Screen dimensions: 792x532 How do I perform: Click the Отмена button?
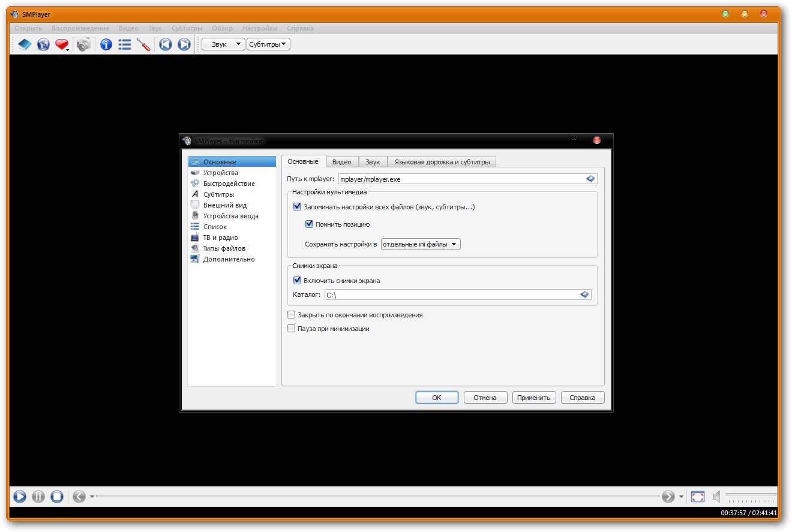click(x=485, y=398)
